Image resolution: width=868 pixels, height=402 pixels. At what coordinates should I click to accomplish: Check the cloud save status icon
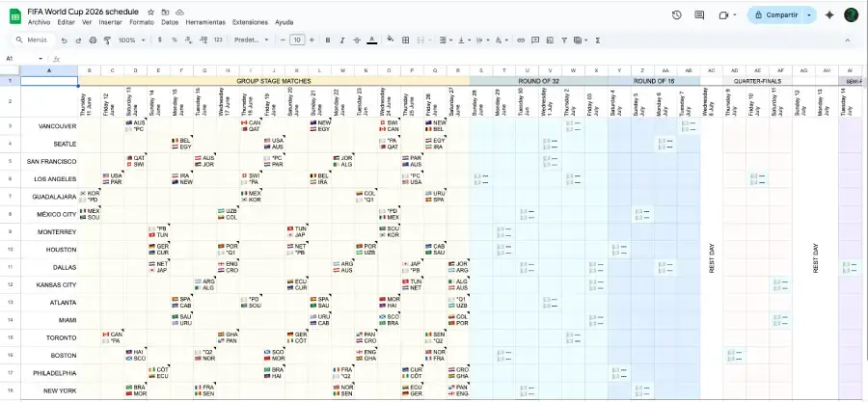pyautogui.click(x=180, y=13)
